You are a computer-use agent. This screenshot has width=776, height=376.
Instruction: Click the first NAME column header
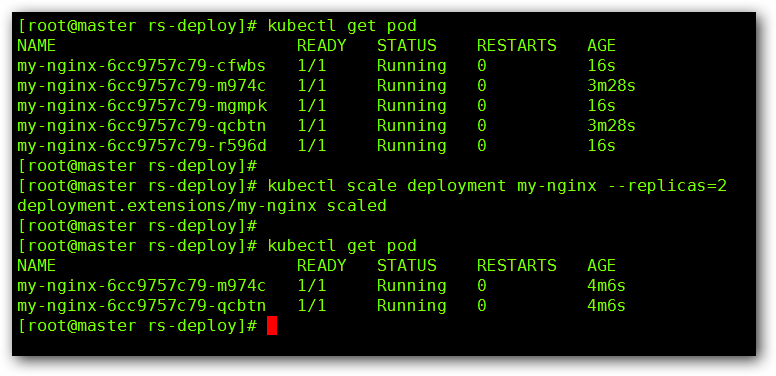click(x=37, y=46)
